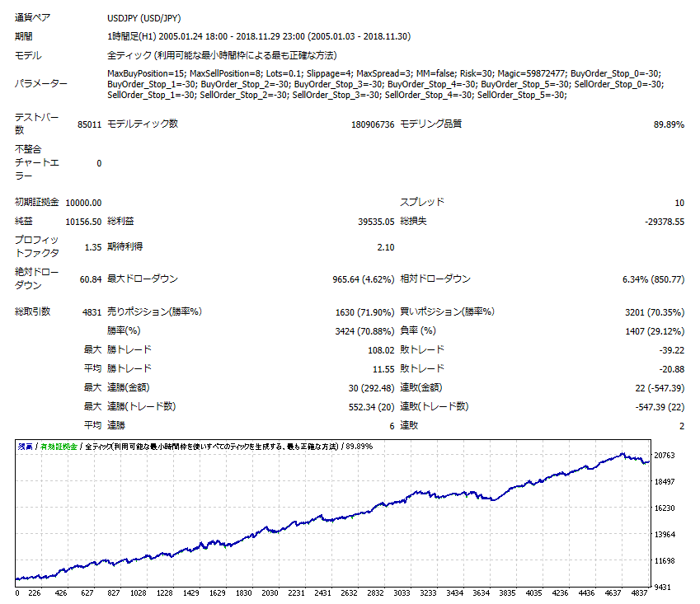Image resolution: width=700 pixels, height=604 pixels.
Task: Click the buy positions value 3201 (70.35%)
Action: pos(655,312)
